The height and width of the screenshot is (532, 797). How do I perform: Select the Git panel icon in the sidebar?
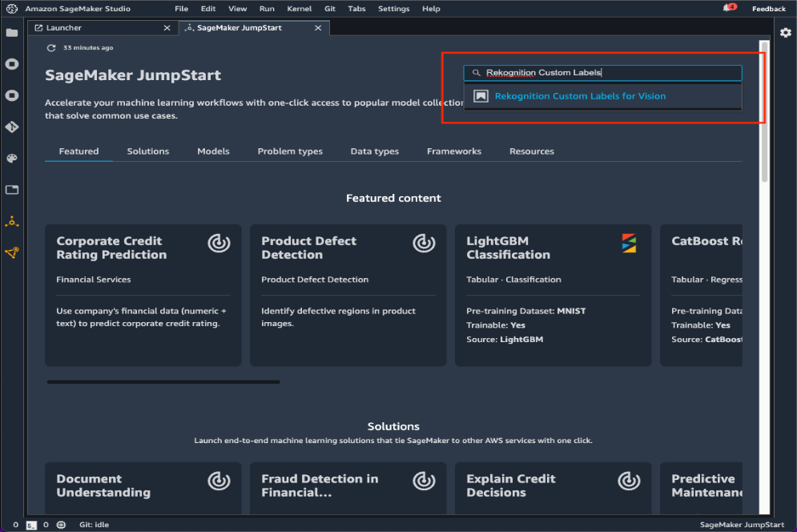point(11,127)
